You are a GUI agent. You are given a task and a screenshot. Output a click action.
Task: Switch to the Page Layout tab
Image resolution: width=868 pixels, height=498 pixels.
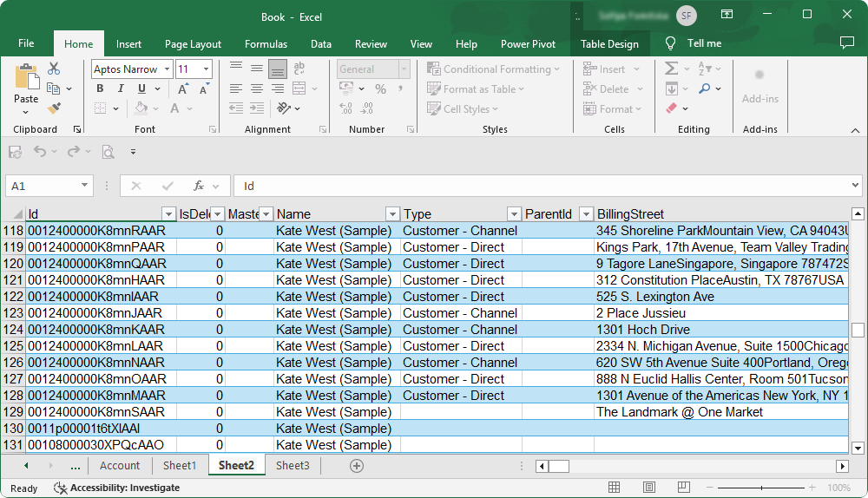point(193,44)
